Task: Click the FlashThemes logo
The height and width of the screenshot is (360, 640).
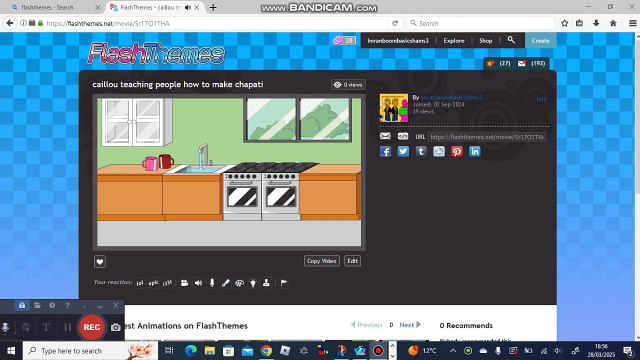Action: tap(156, 53)
